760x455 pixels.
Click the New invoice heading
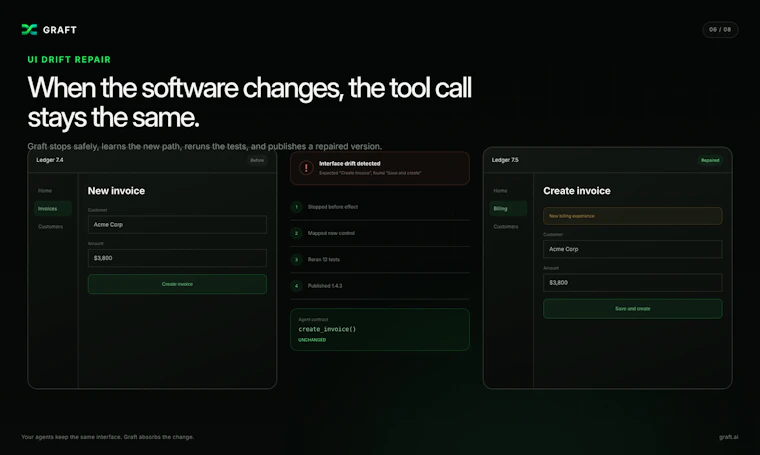tap(116, 191)
